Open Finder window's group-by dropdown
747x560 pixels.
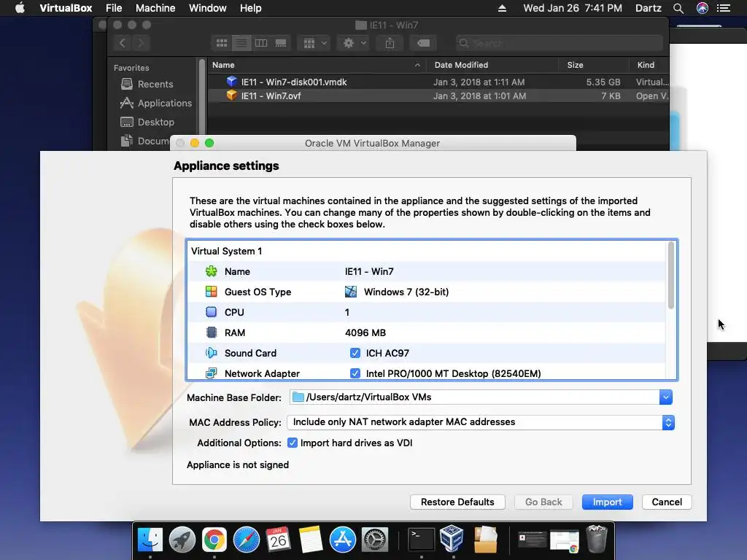click(x=314, y=43)
